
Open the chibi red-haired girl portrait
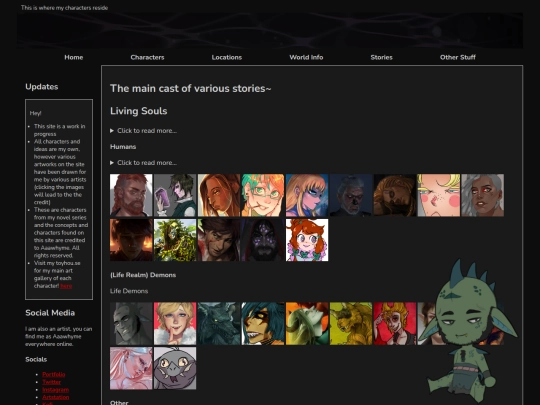307,240
